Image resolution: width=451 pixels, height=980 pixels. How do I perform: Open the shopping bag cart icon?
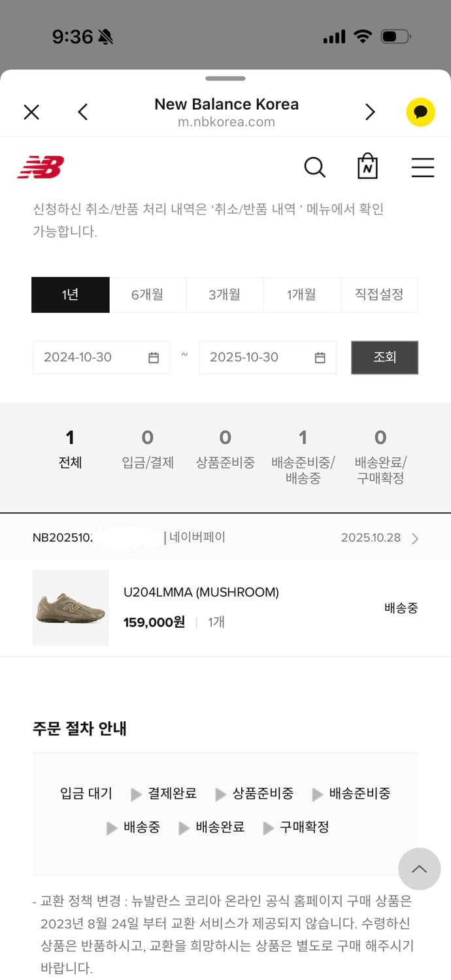click(367, 167)
